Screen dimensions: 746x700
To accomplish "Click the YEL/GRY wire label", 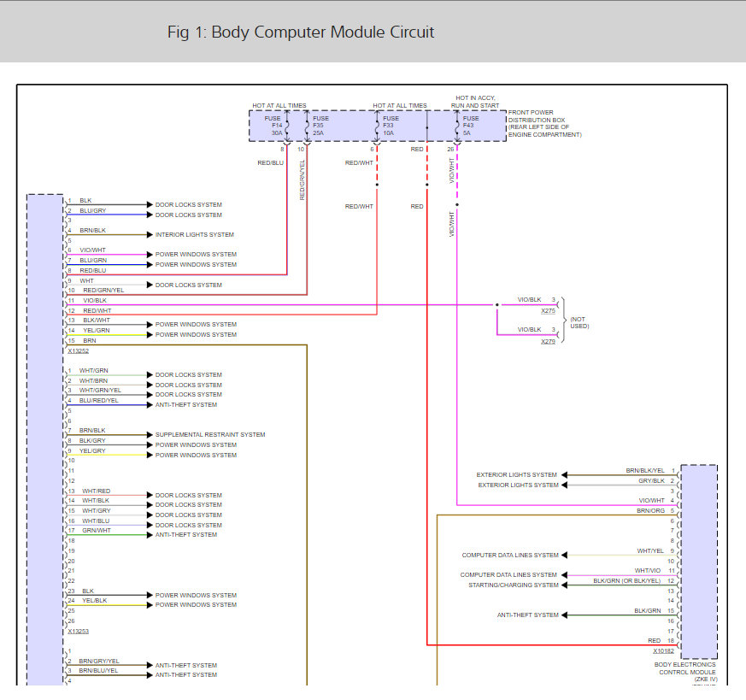I will pyautogui.click(x=92, y=451).
